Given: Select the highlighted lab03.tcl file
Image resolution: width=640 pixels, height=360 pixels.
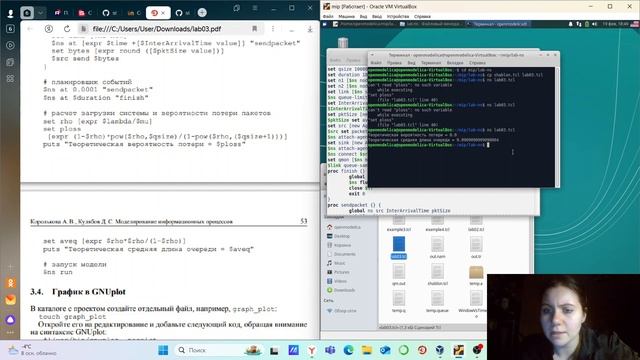Looking at the screenshot, I should point(399,247).
